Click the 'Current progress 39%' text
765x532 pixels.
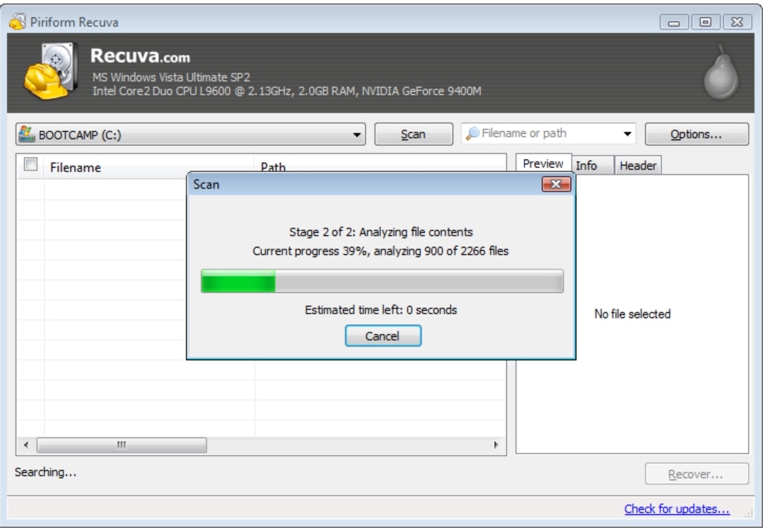click(380, 251)
